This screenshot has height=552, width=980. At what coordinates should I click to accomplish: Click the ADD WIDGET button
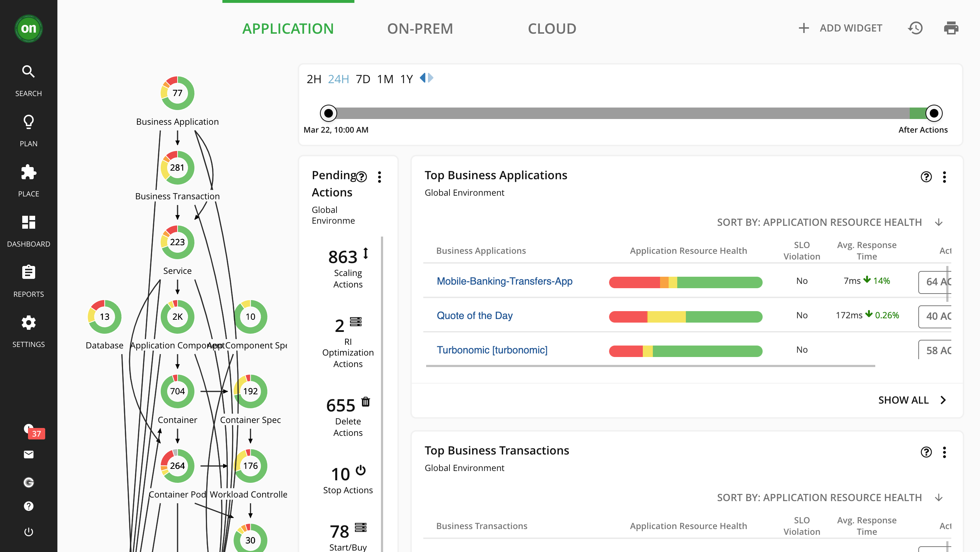point(851,28)
